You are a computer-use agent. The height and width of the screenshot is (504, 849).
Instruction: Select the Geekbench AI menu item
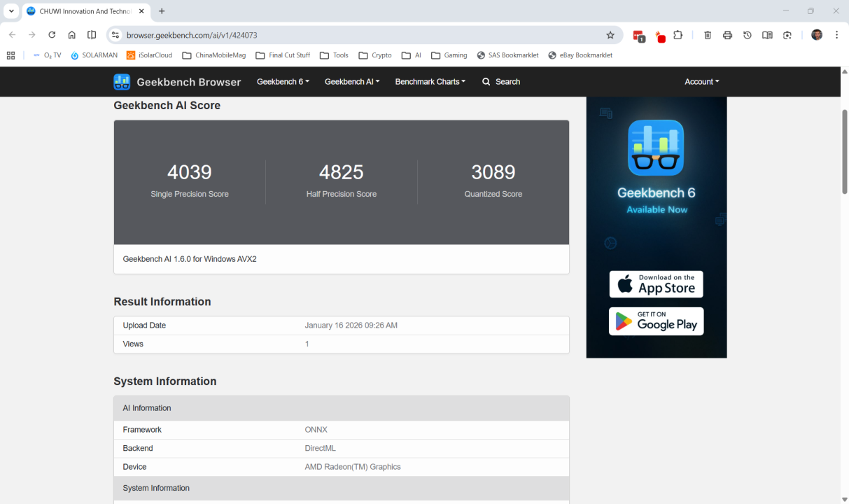351,82
